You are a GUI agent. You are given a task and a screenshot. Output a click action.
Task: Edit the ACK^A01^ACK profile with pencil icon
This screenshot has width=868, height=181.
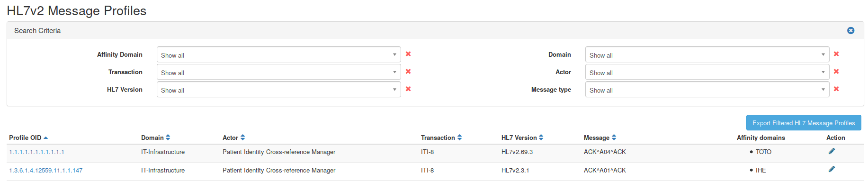832,169
